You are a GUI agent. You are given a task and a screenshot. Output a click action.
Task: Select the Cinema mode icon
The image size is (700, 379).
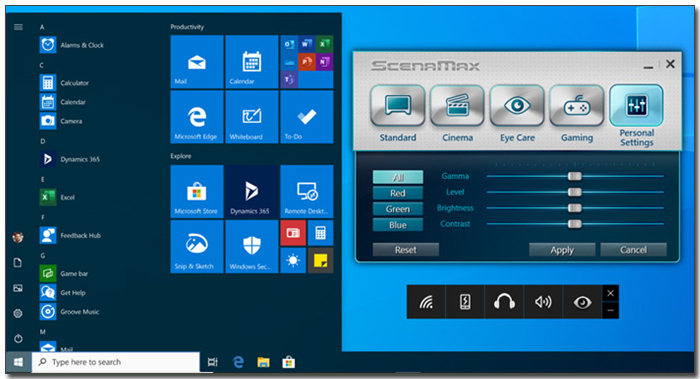click(457, 105)
